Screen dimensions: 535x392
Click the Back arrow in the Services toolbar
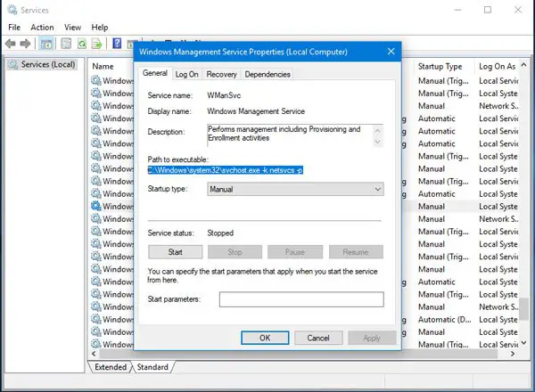click(11, 44)
